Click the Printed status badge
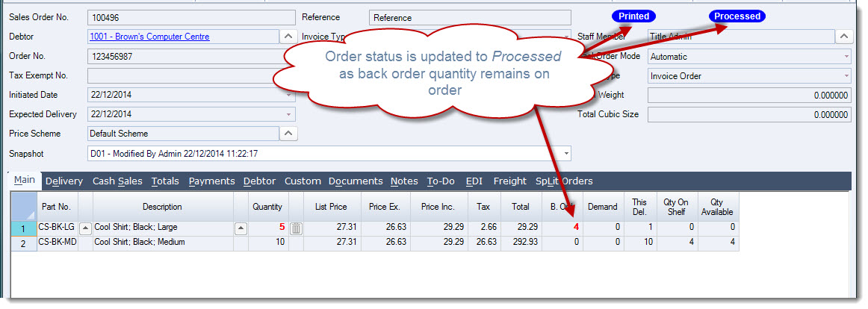This screenshot has height=309, width=868. [634, 16]
